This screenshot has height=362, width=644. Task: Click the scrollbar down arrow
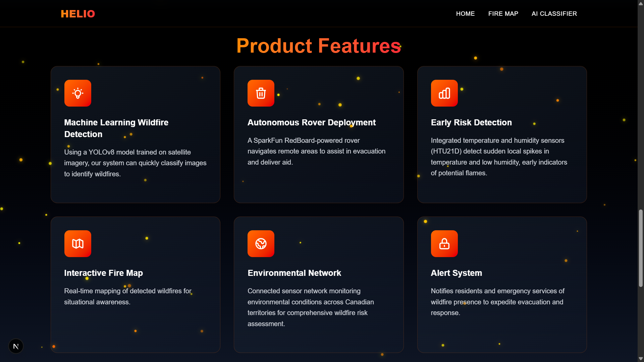(641, 358)
